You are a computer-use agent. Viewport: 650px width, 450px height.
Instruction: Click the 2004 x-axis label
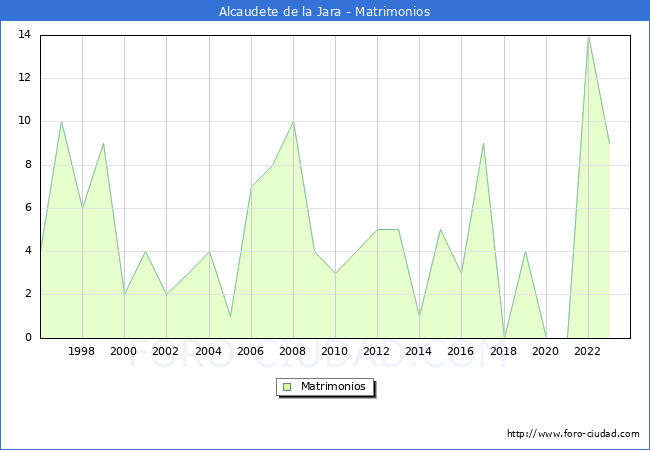pos(208,351)
